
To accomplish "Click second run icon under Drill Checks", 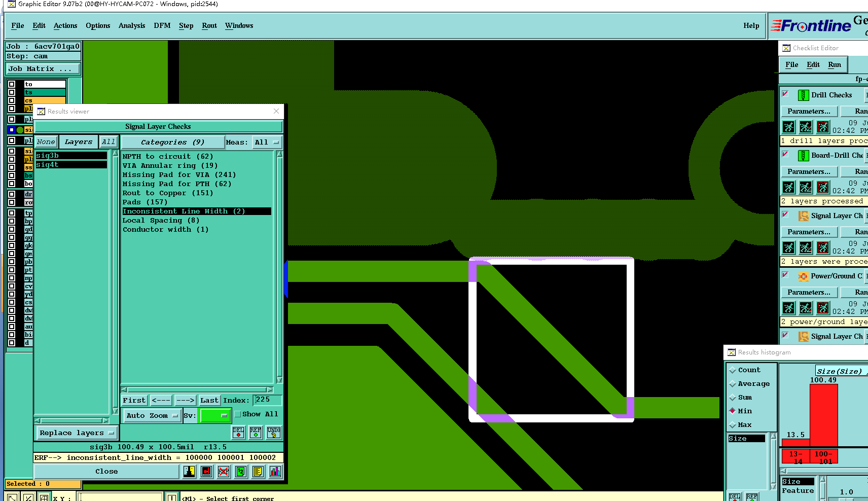I will pyautogui.click(x=806, y=127).
